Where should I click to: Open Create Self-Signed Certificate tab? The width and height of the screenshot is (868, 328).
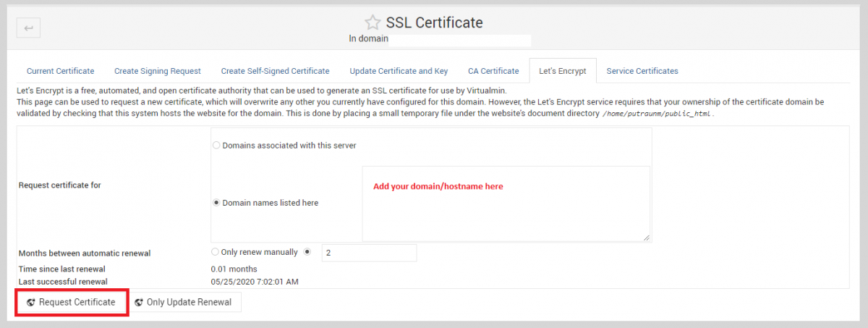point(276,71)
